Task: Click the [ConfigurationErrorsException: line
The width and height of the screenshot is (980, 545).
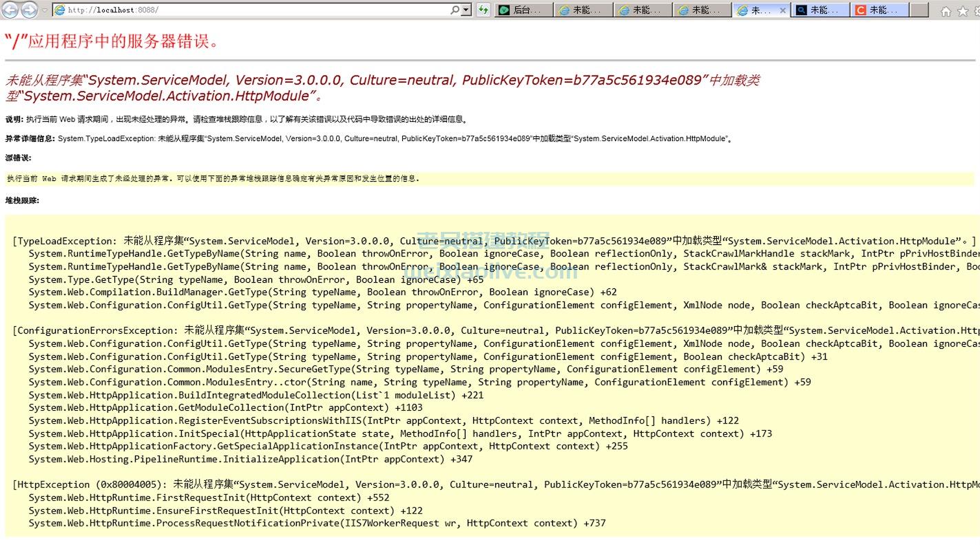Action: (496, 330)
